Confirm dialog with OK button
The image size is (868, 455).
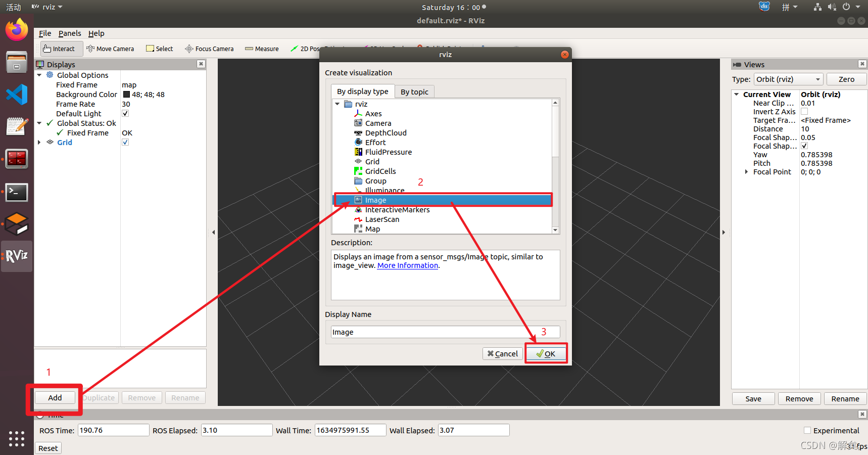point(546,354)
